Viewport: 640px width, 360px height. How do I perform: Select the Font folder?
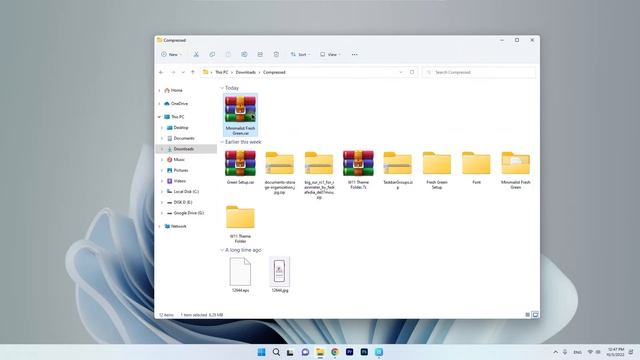[476, 167]
